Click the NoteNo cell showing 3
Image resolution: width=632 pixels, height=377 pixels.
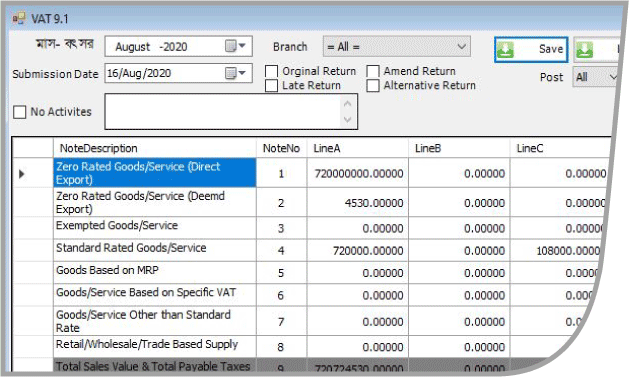[281, 228]
